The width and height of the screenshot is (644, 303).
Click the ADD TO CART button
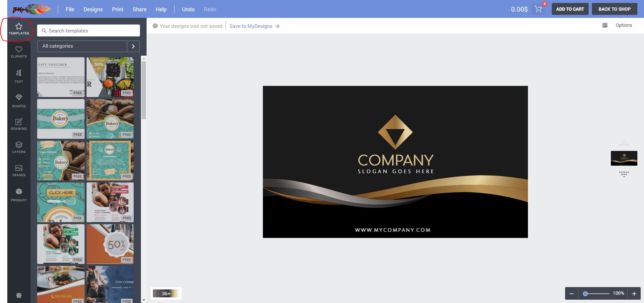(x=570, y=9)
